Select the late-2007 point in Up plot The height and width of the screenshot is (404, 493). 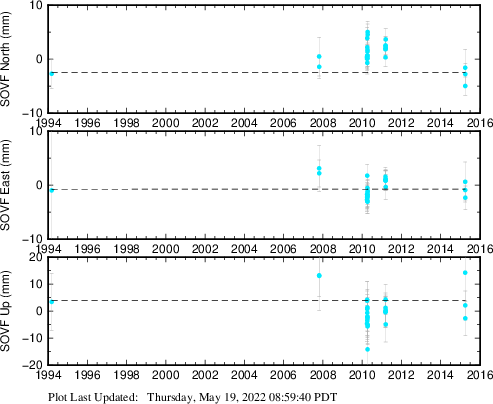coord(319,276)
